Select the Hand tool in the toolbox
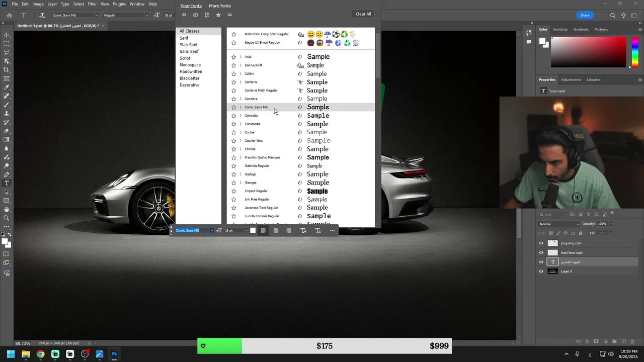The image size is (644, 362). [x=7, y=209]
